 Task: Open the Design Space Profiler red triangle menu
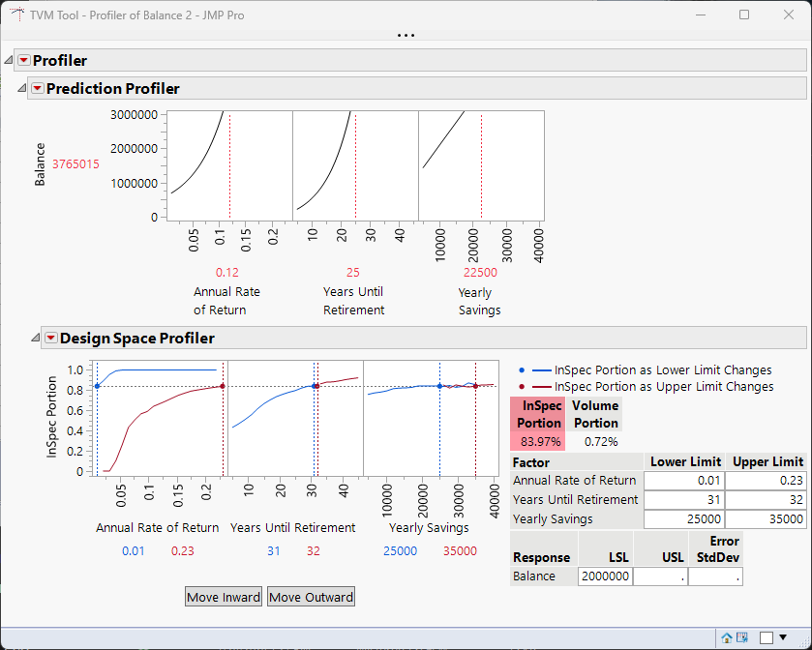51,339
